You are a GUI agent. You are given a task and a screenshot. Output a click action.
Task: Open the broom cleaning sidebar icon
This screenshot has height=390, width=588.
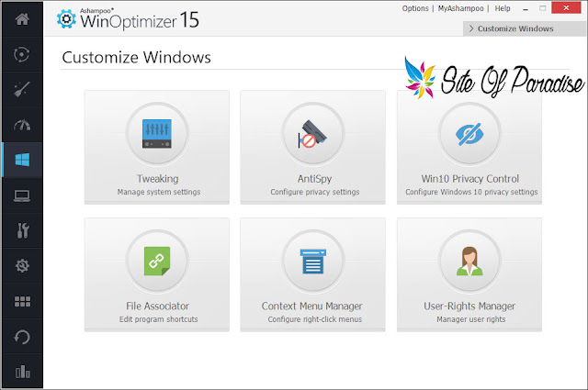pyautogui.click(x=22, y=90)
